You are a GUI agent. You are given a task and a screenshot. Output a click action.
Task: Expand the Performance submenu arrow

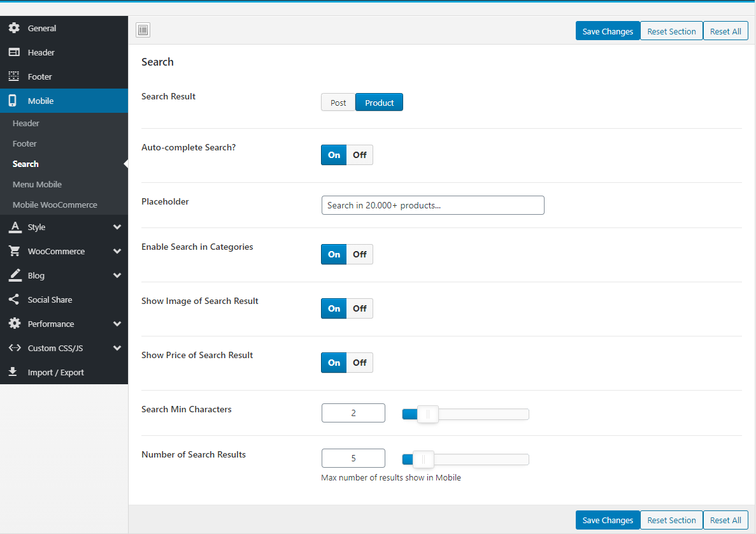pyautogui.click(x=117, y=324)
